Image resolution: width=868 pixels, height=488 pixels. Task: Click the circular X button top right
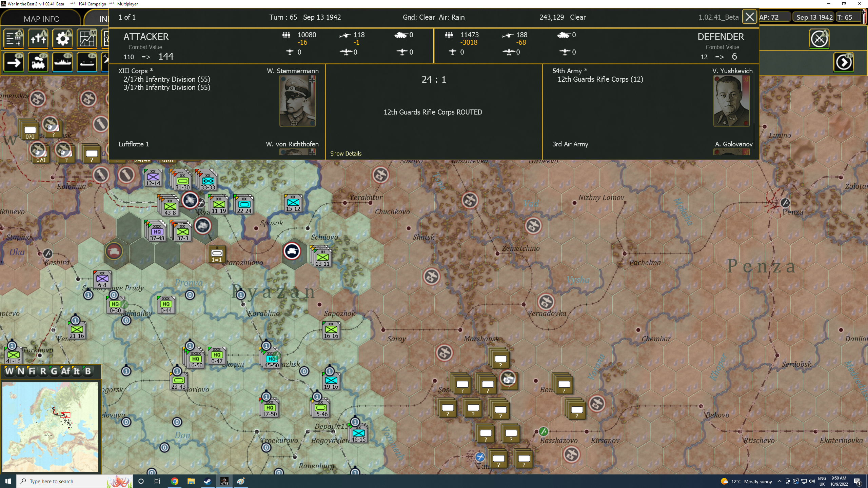819,39
